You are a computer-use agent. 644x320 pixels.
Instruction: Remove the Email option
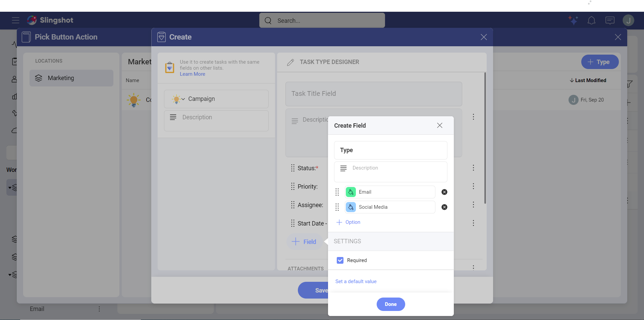coord(444,192)
